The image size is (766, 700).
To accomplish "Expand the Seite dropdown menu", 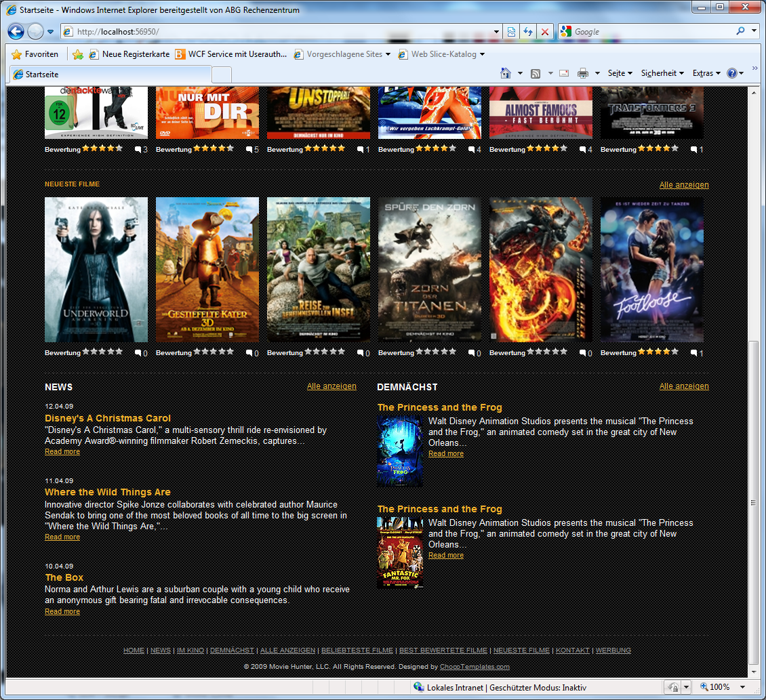I will (620, 73).
